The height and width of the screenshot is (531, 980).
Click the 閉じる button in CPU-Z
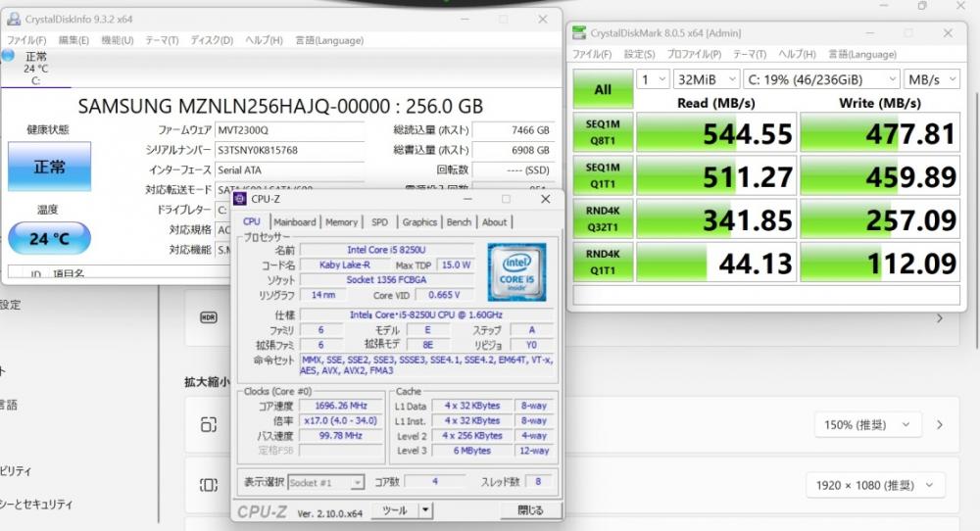[x=530, y=510]
